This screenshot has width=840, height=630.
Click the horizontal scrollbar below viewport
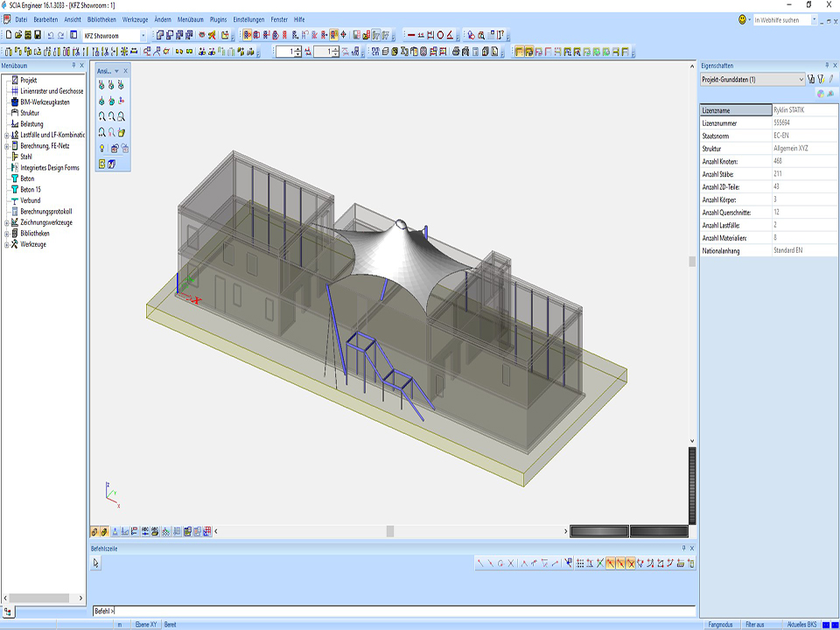tap(389, 531)
